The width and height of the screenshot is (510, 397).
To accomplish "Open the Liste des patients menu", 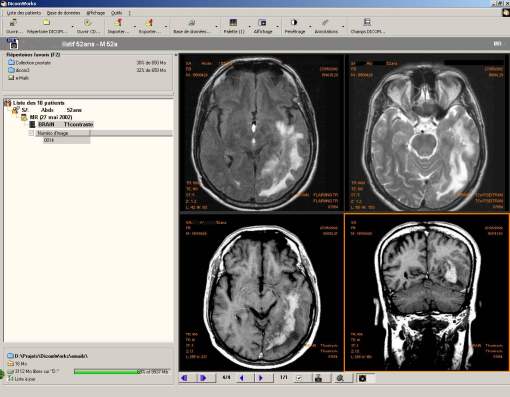I will [x=24, y=13].
